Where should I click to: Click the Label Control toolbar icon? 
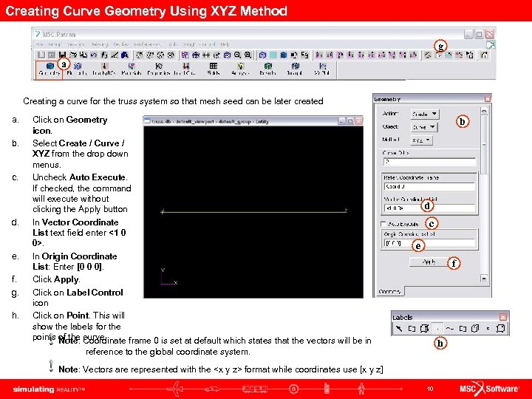tap(438, 55)
